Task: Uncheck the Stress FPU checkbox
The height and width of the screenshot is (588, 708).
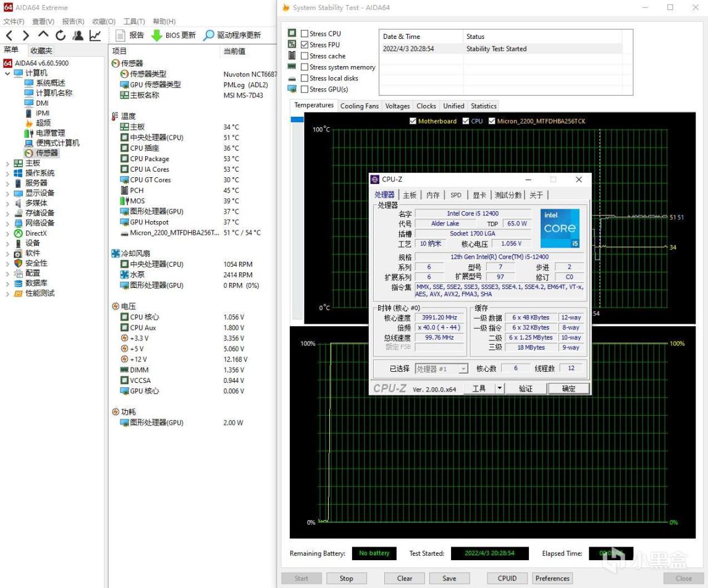Action: (x=305, y=45)
